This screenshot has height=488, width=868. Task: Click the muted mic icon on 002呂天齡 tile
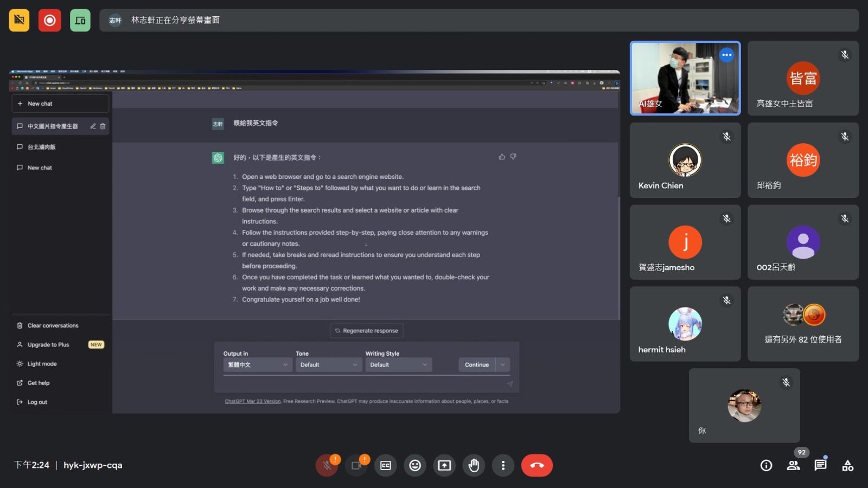pyautogui.click(x=845, y=219)
